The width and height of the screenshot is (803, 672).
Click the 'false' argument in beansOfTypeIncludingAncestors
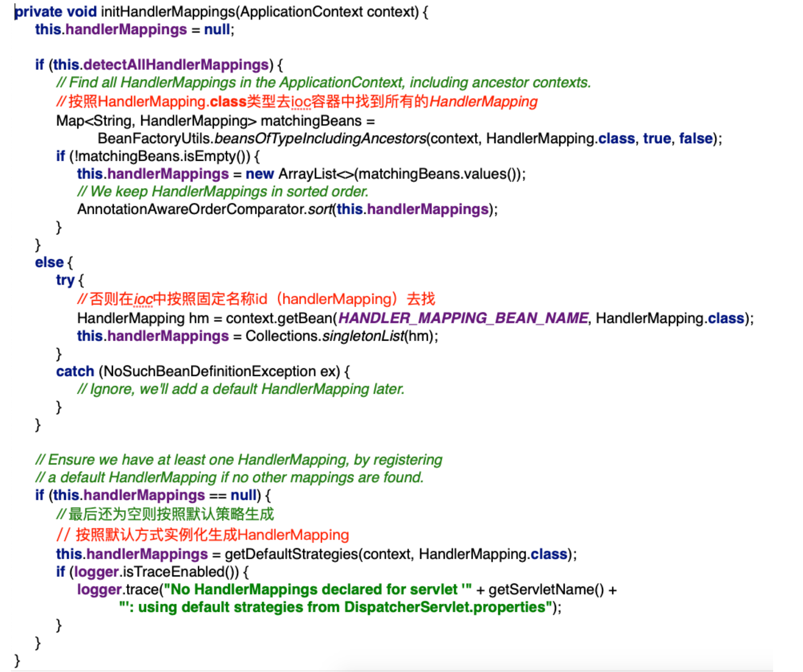[x=696, y=138]
